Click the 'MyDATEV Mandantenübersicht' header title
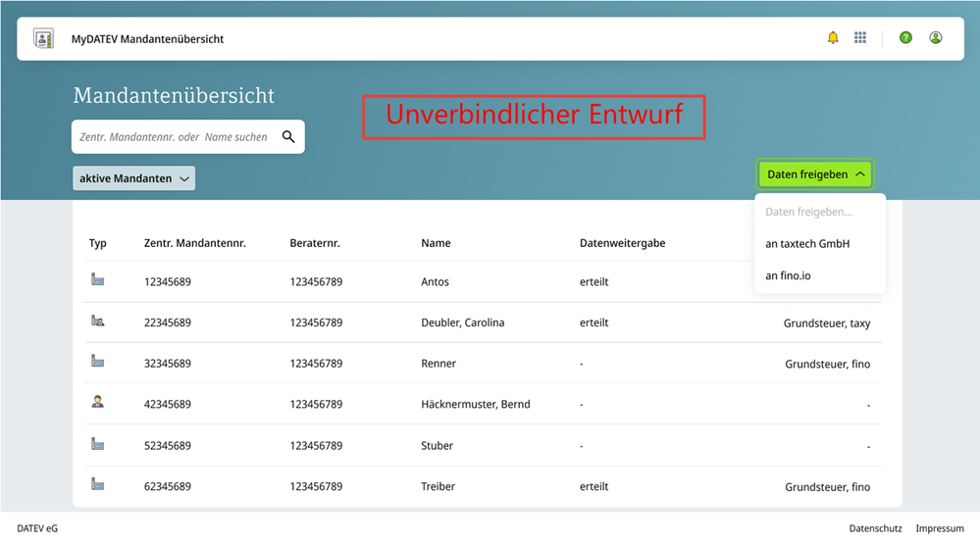Image resolution: width=980 pixels, height=544 pixels. pyautogui.click(x=147, y=39)
